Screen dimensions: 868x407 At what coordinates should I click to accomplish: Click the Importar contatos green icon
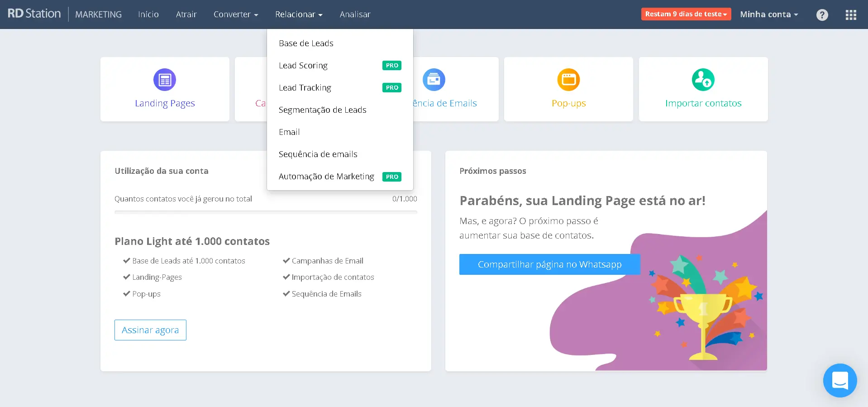tap(703, 80)
